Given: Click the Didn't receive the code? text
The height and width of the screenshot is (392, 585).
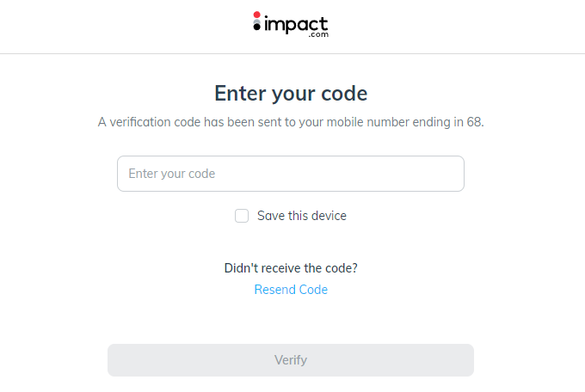Looking at the screenshot, I should pos(291,268).
